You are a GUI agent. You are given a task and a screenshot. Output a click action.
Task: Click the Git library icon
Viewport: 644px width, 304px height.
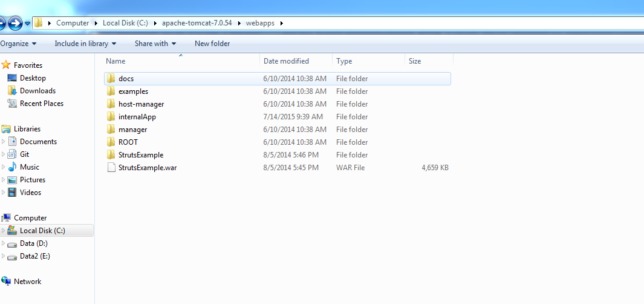pyautogui.click(x=12, y=154)
